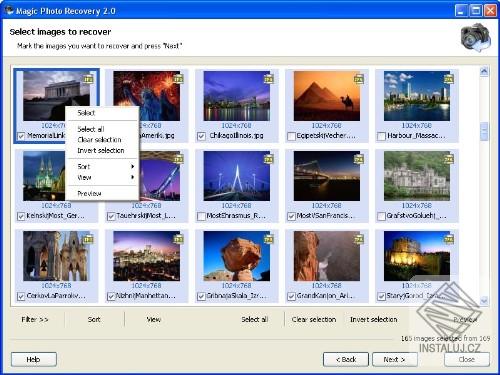500x375 pixels.
Task: Click the scroll-up arrow of thumbnail list
Action: [484, 71]
